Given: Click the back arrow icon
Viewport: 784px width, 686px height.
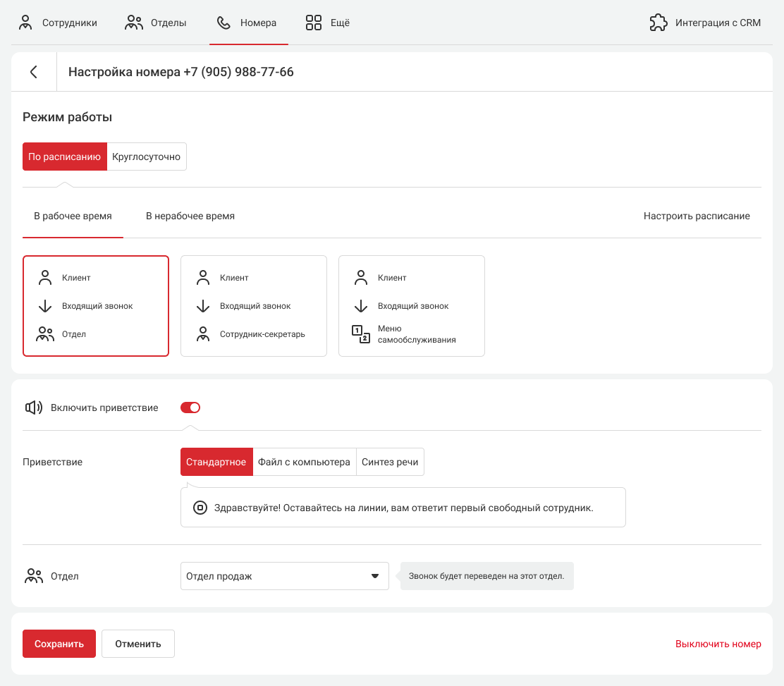Looking at the screenshot, I should [33, 72].
